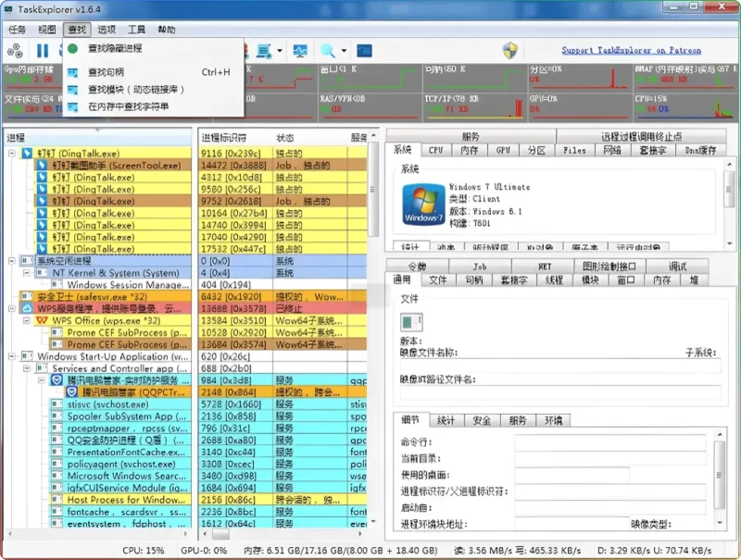Open the magnifier search icon on the toolbar
Image resolution: width=741 pixels, height=560 pixels.
coord(326,51)
